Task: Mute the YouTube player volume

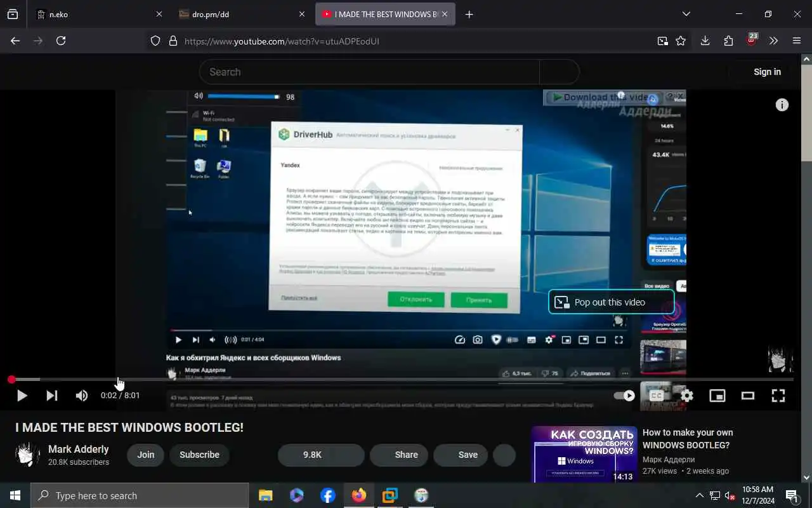Action: pyautogui.click(x=82, y=396)
